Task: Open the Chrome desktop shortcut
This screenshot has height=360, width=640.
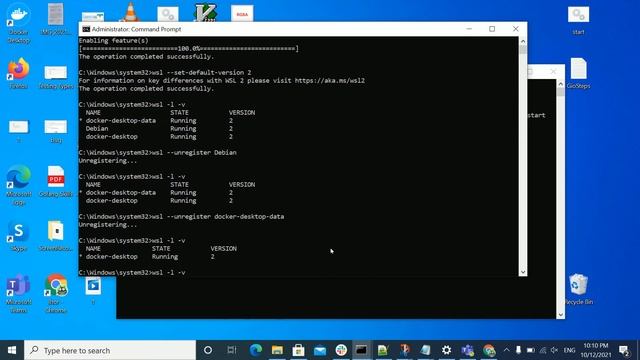Action: [56, 293]
